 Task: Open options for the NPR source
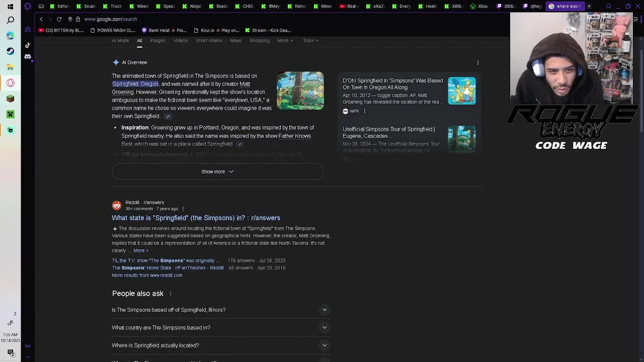click(364, 111)
